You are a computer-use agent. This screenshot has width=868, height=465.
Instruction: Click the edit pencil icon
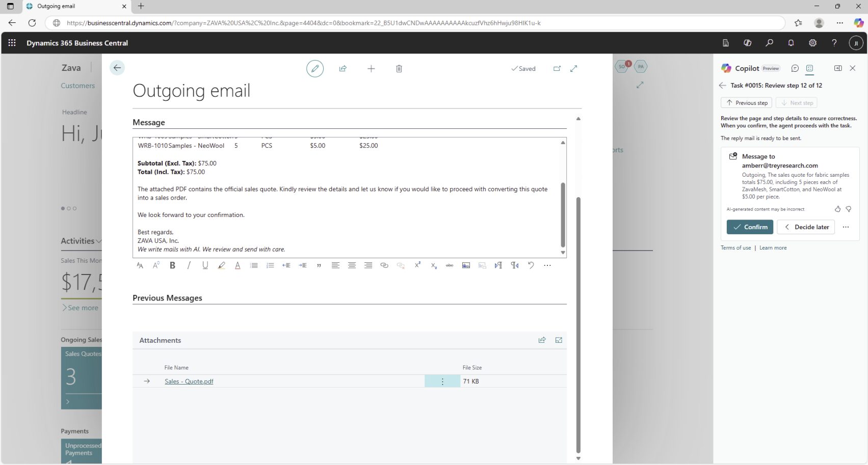315,68
